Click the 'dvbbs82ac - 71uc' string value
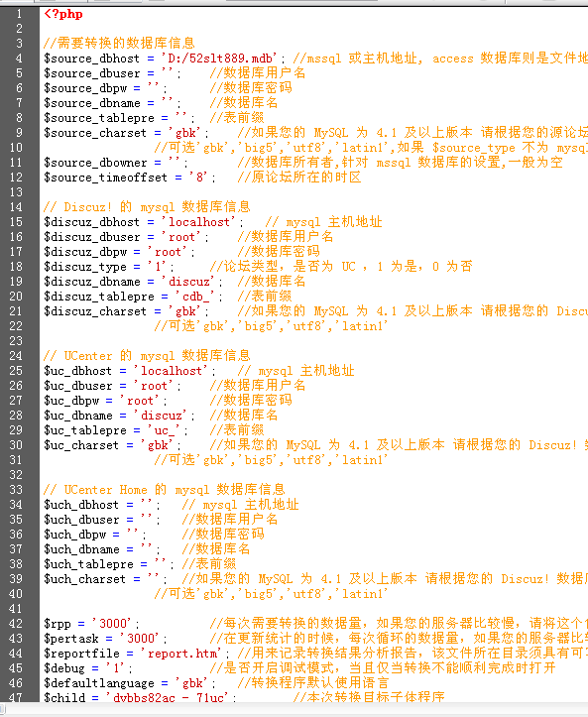Viewport: 588px width, 717px height. coord(167,697)
